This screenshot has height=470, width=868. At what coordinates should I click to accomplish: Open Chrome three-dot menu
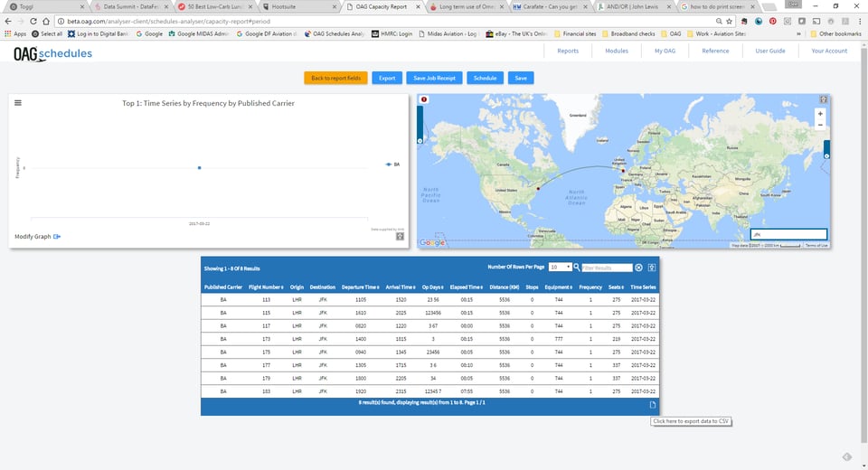tap(860, 21)
